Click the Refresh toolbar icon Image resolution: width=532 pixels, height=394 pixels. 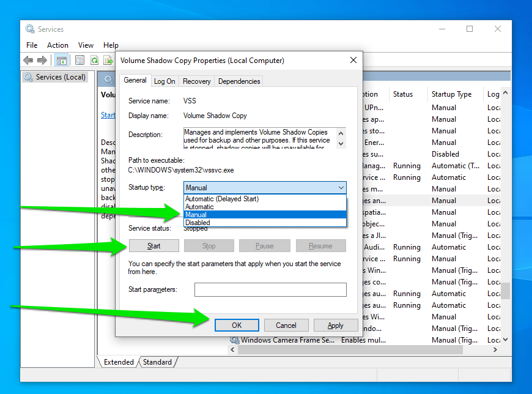pos(95,60)
